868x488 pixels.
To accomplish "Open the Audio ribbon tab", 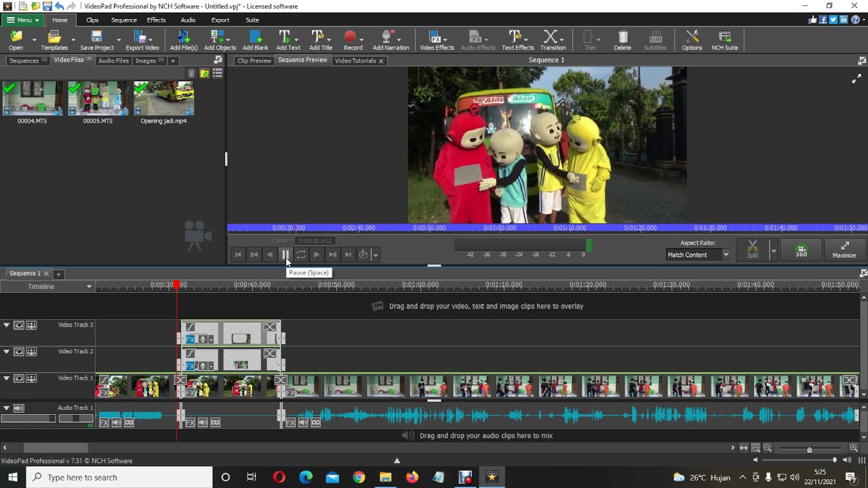I will click(188, 20).
